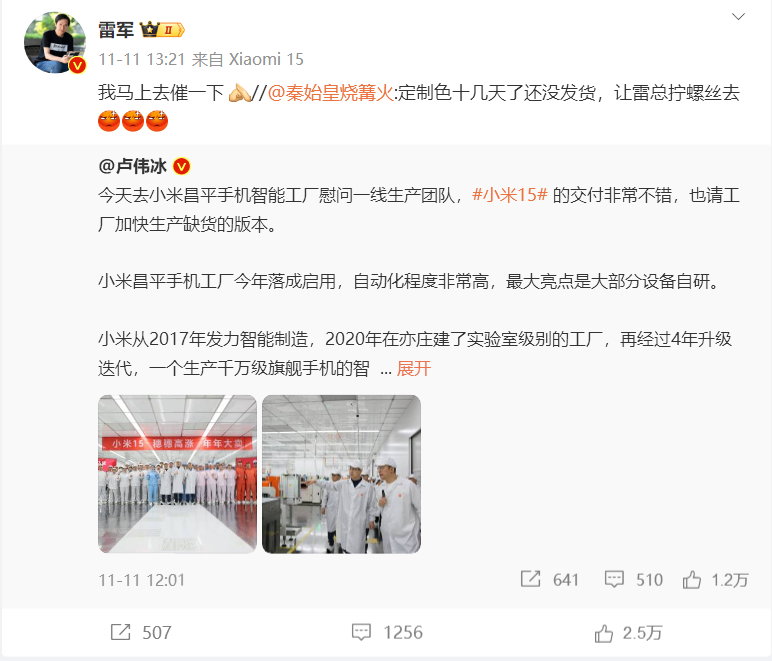
Task: Open the factory tour photo thumbnail
Action: 341,474
